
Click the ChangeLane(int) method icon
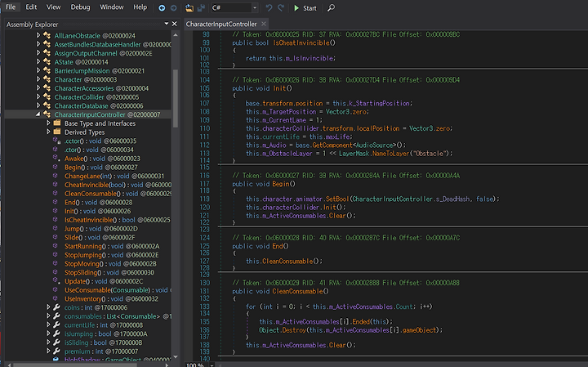(x=56, y=176)
